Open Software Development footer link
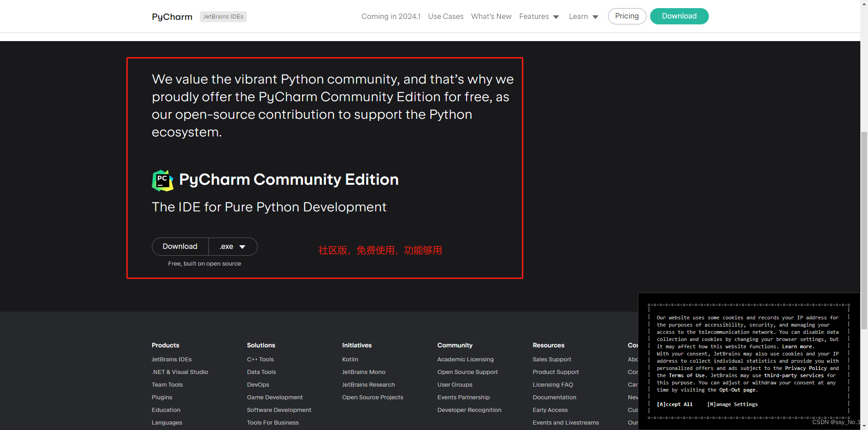868x430 pixels. click(279, 410)
